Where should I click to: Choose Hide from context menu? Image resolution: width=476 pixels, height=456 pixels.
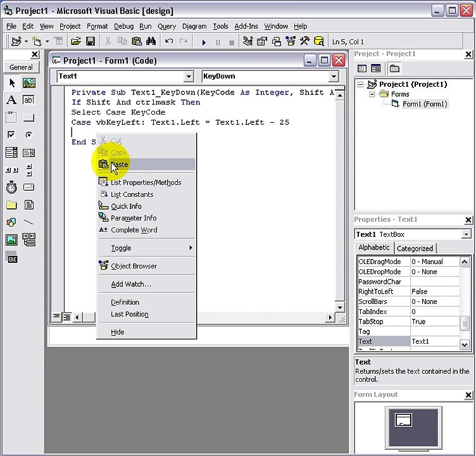tap(146, 332)
